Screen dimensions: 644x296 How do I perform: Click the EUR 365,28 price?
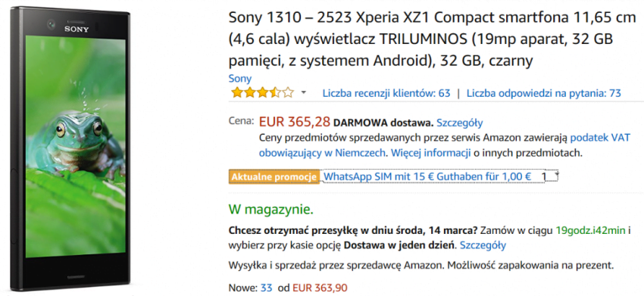pyautogui.click(x=295, y=122)
